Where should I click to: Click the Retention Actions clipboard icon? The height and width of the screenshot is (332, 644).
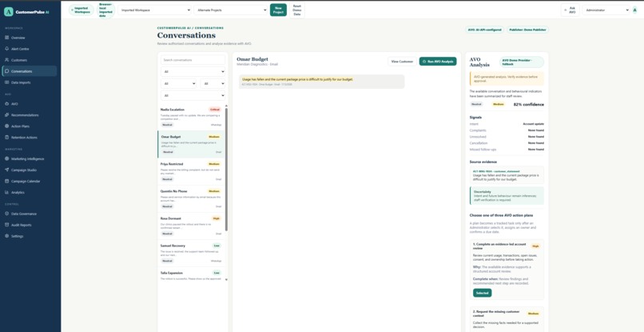(7, 138)
